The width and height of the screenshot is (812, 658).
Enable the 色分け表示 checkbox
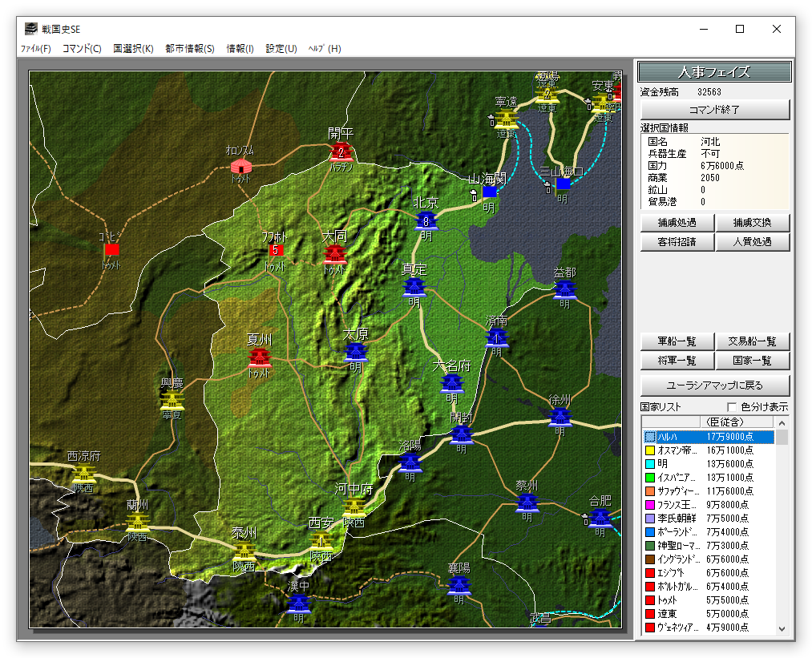(x=731, y=407)
